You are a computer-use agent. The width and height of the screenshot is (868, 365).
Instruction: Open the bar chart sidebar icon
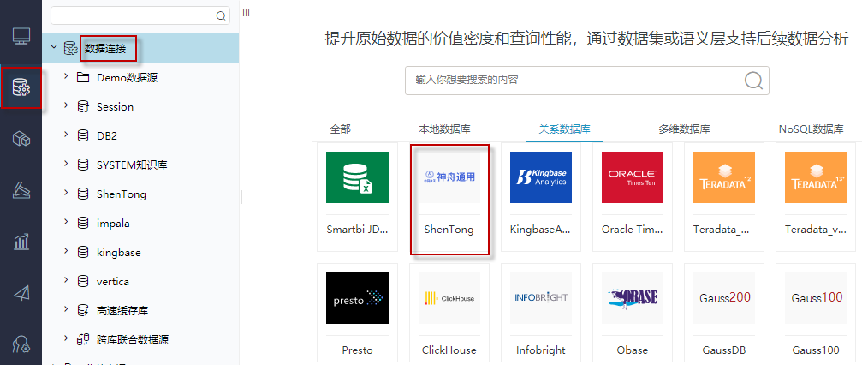(21, 241)
